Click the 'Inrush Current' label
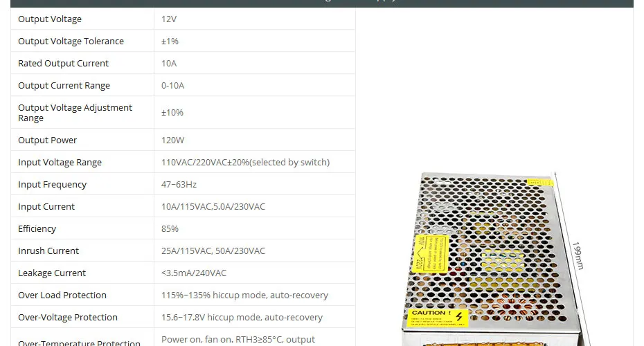Screen dimensions: 644x346 (x=48, y=251)
